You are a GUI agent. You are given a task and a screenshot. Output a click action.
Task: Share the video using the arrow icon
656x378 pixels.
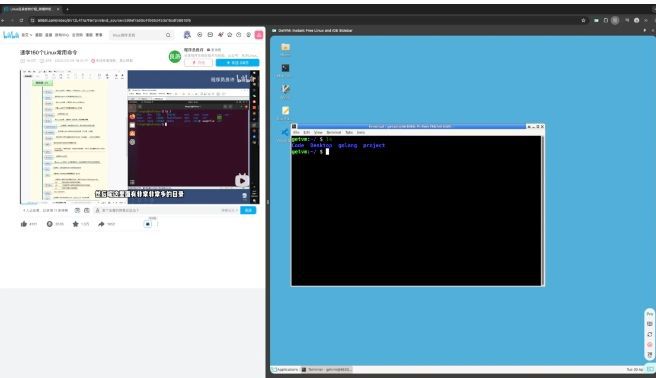(101, 224)
